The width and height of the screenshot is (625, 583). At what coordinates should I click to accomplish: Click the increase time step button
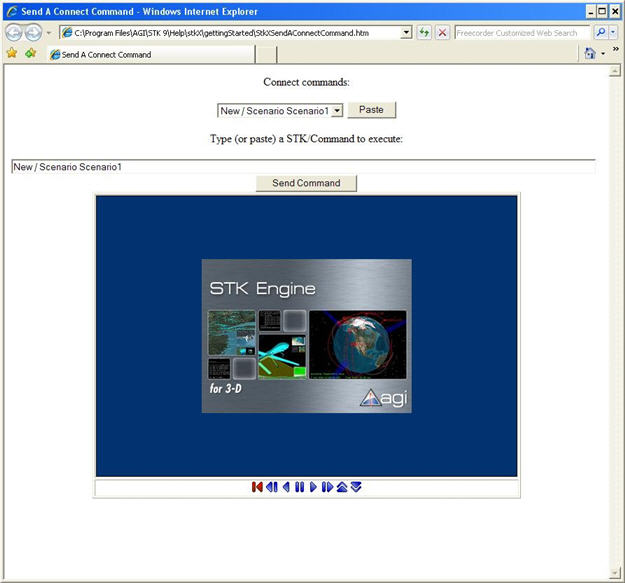[x=342, y=487]
